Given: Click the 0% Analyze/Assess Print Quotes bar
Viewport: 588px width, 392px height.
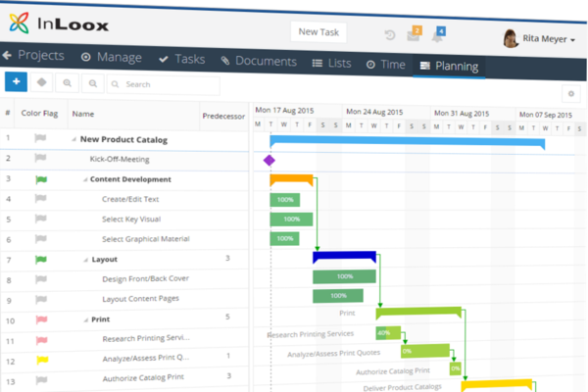Looking at the screenshot, I should tap(425, 351).
